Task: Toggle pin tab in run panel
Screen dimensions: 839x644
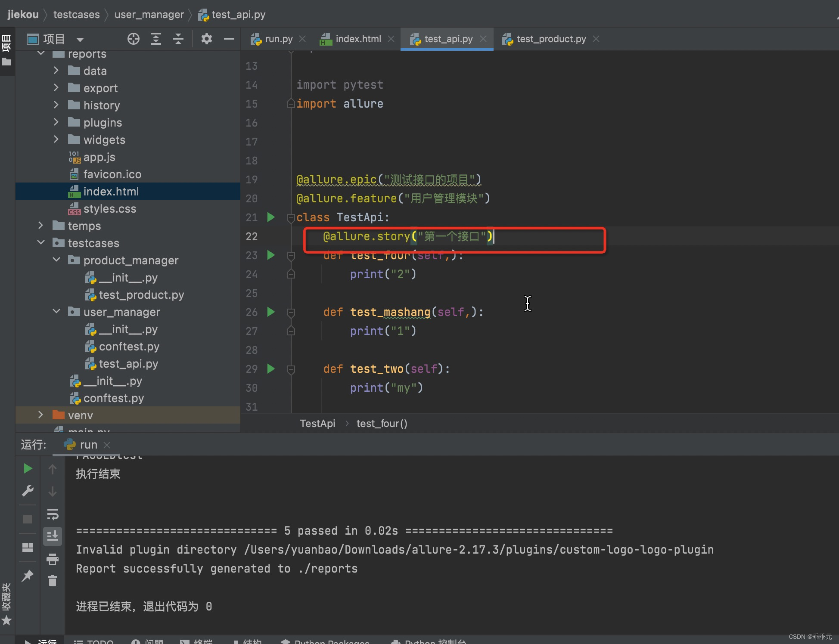Action: click(x=28, y=576)
